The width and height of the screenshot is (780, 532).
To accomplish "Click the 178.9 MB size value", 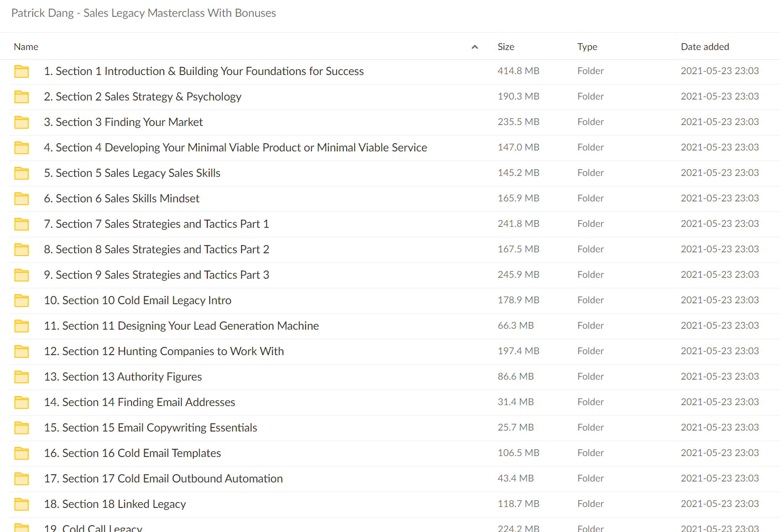I will coord(518,300).
